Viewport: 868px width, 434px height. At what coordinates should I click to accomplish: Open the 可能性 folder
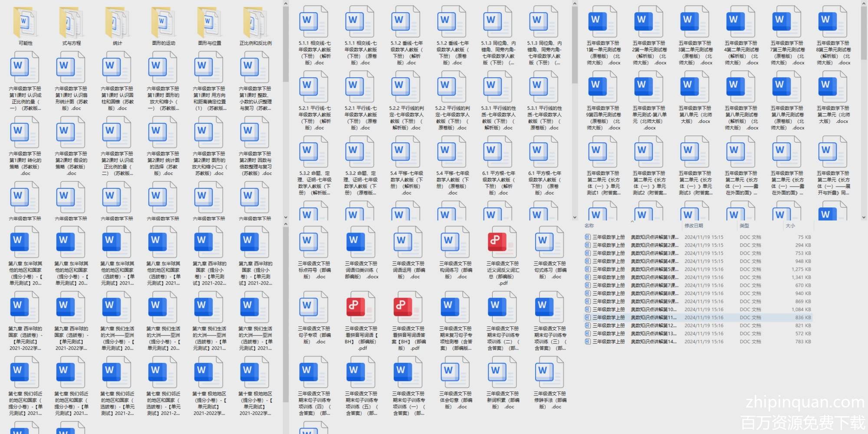point(26,23)
